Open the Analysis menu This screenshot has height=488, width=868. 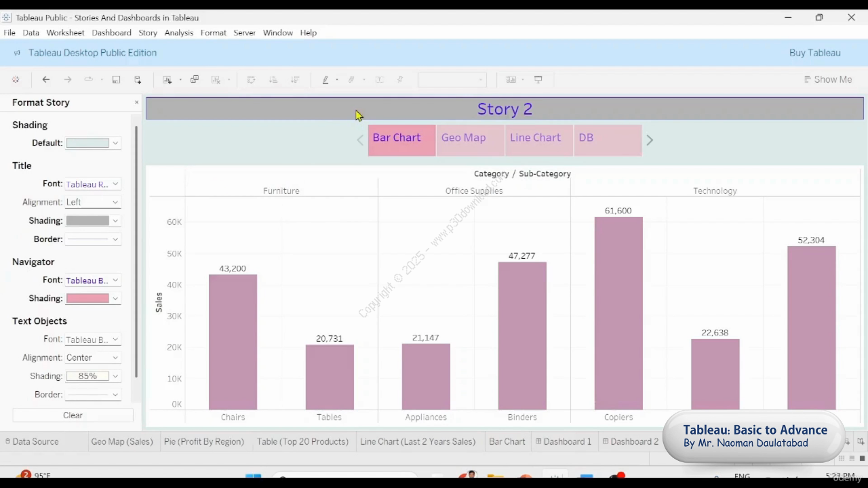pyautogui.click(x=179, y=33)
